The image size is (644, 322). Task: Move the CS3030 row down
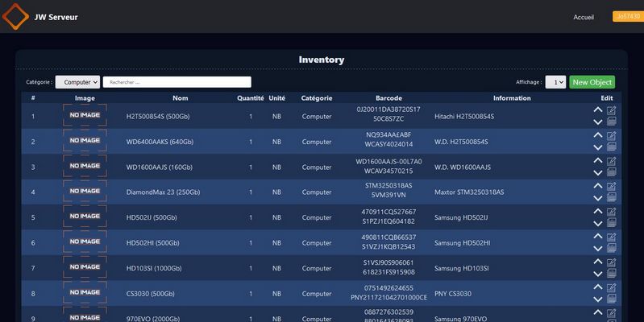click(x=597, y=299)
